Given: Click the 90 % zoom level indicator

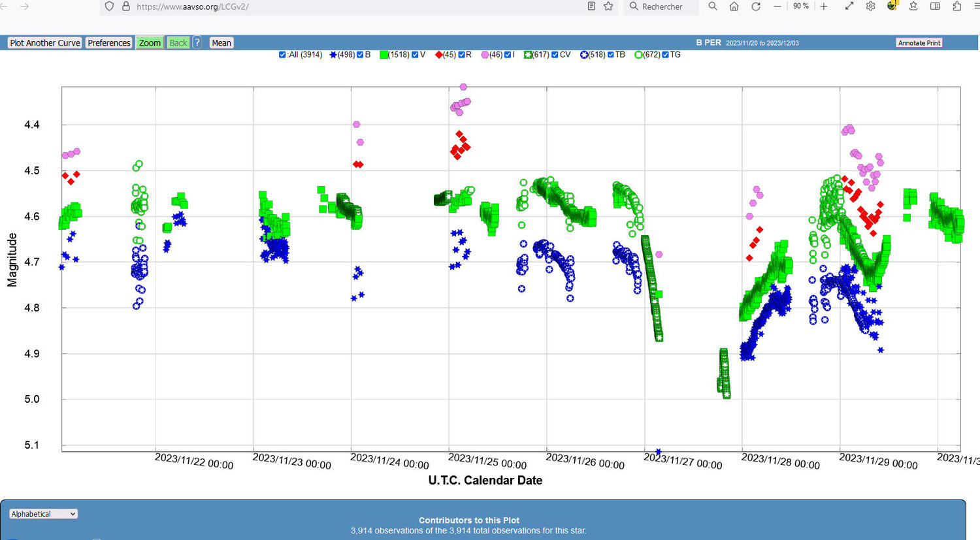Looking at the screenshot, I should pos(801,7).
